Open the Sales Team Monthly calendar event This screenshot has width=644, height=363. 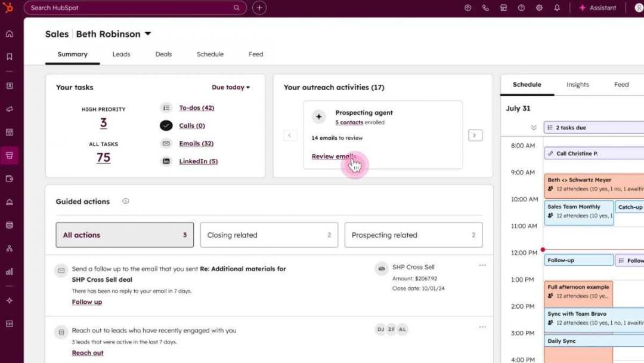coord(578,212)
